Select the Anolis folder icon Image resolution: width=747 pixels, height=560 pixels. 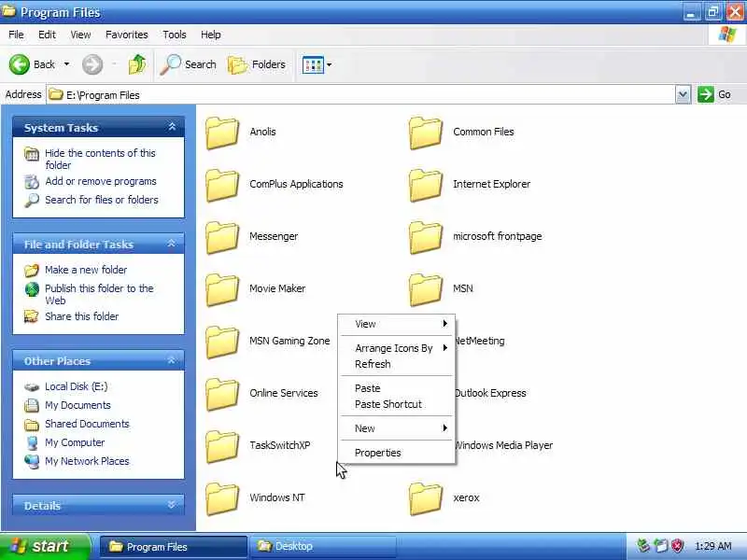[222, 133]
